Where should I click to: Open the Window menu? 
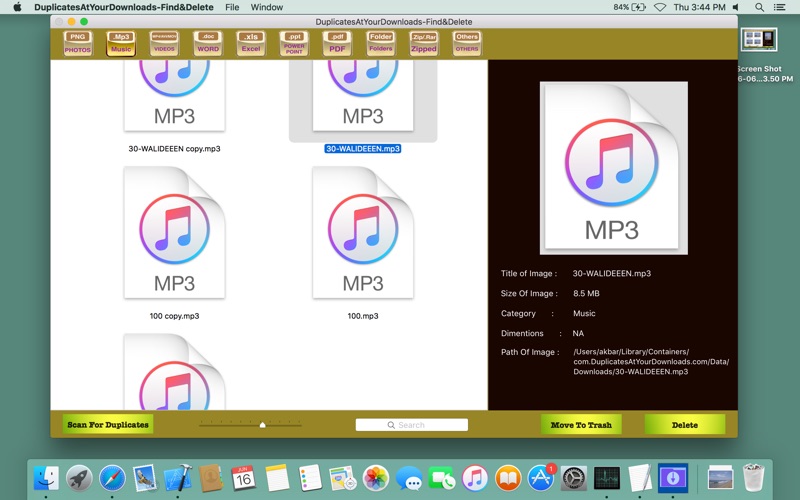pos(267,7)
